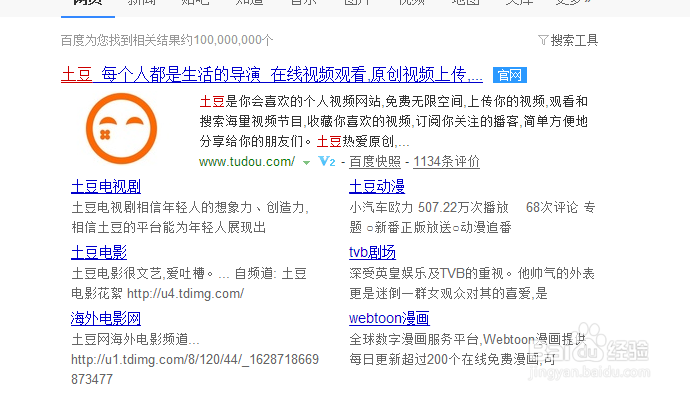Click the blue 官网 badge

point(510,75)
